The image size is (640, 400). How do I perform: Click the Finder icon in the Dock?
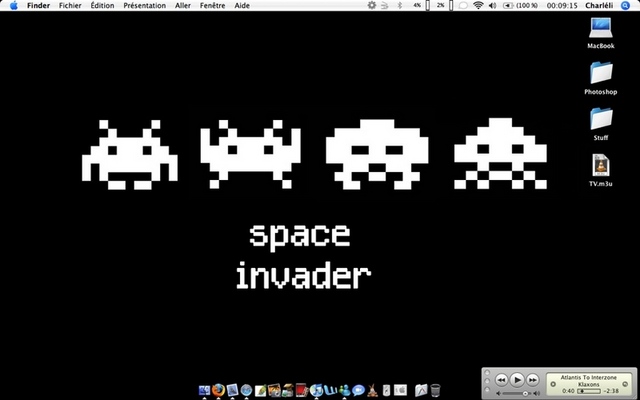(x=205, y=389)
